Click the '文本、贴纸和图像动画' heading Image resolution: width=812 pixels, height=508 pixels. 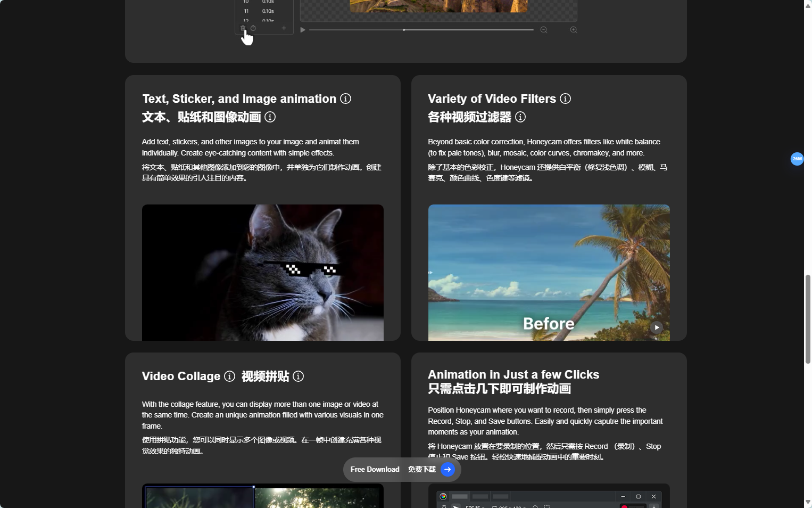[x=202, y=117]
